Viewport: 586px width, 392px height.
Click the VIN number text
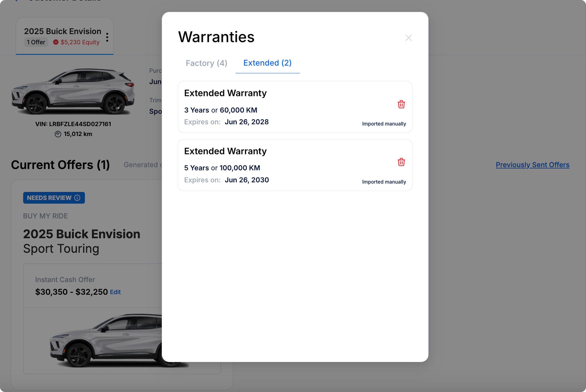[x=73, y=124]
